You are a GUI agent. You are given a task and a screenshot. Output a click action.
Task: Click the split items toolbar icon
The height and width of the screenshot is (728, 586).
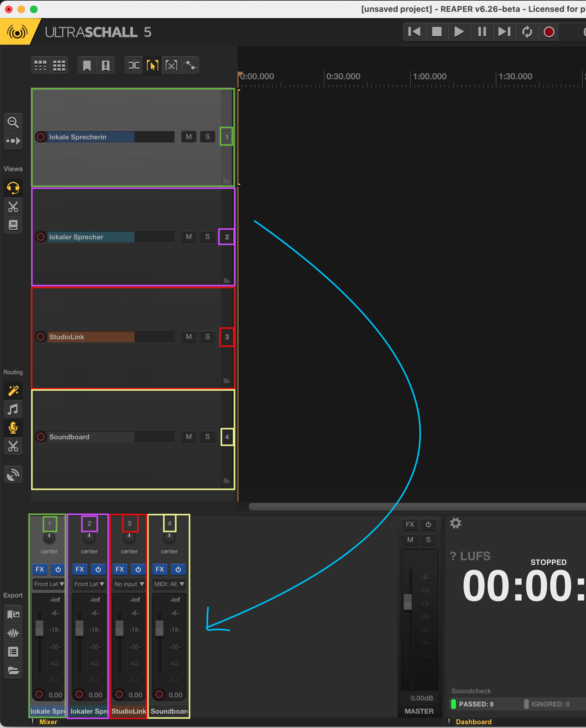point(134,66)
